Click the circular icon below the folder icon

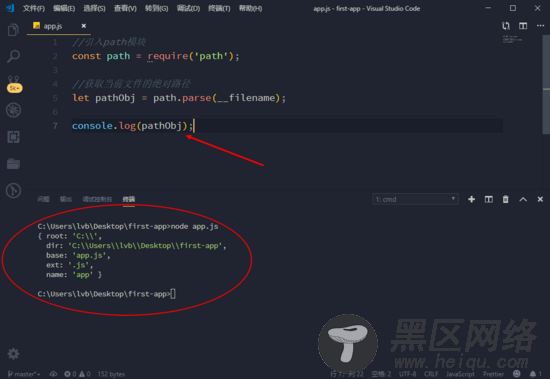pos(13,191)
